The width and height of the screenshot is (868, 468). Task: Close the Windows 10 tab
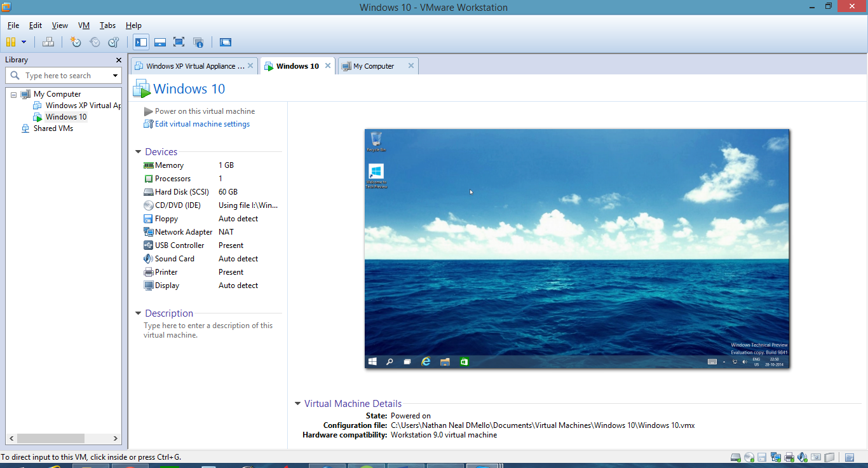click(328, 65)
